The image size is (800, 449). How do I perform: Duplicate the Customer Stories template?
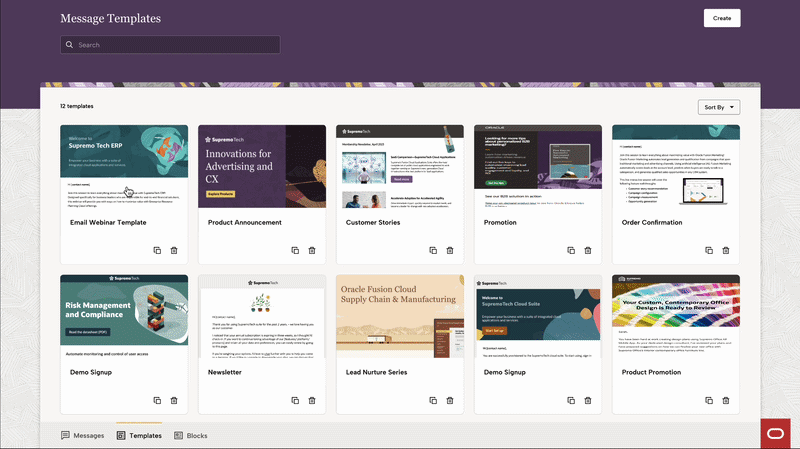point(433,251)
